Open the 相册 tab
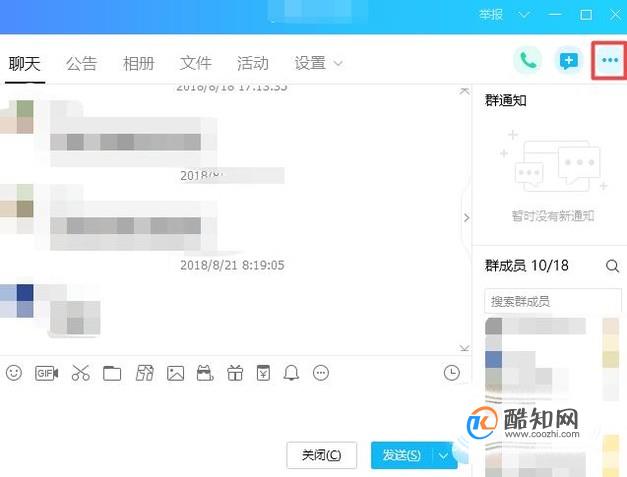The width and height of the screenshot is (627, 477). tap(138, 63)
